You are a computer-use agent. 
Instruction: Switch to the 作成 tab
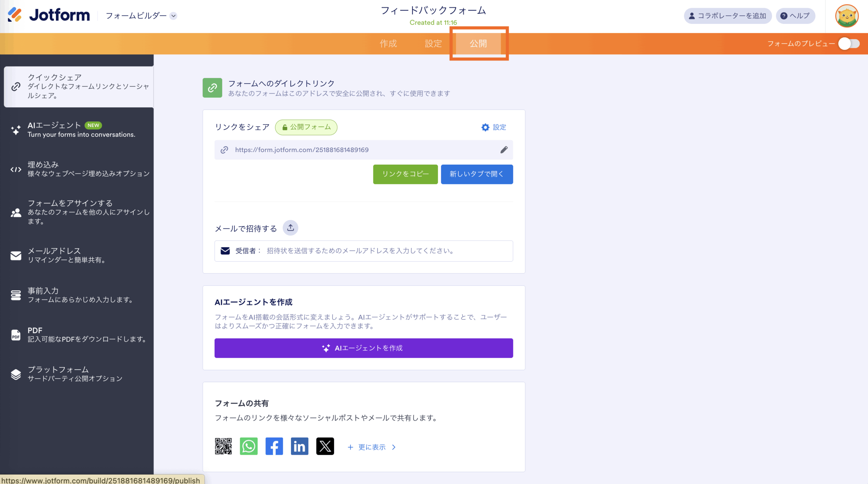(388, 44)
